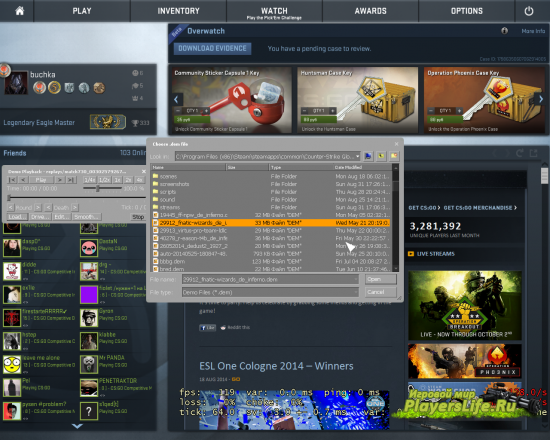Step back one frame in Demo Playback
This screenshot has width=550, height=440.
(x=23, y=180)
